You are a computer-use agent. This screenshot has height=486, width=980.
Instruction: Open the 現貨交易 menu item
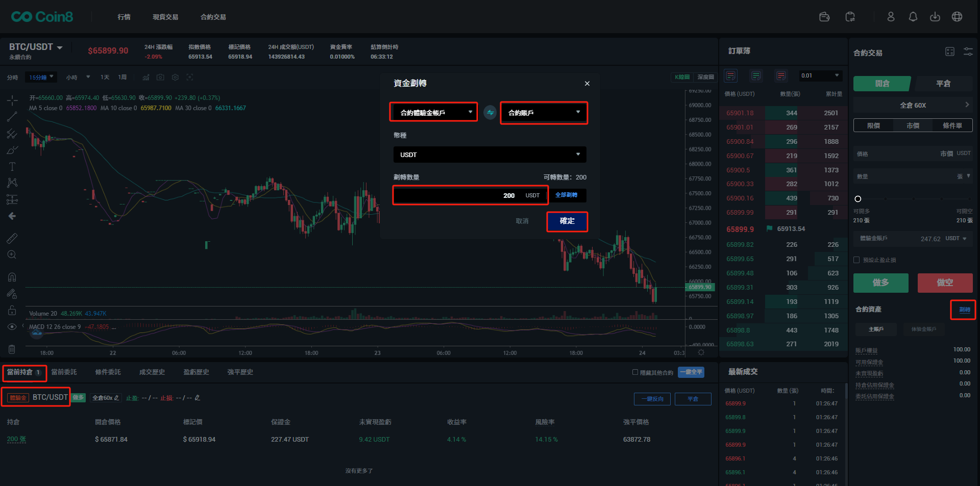pyautogui.click(x=165, y=17)
